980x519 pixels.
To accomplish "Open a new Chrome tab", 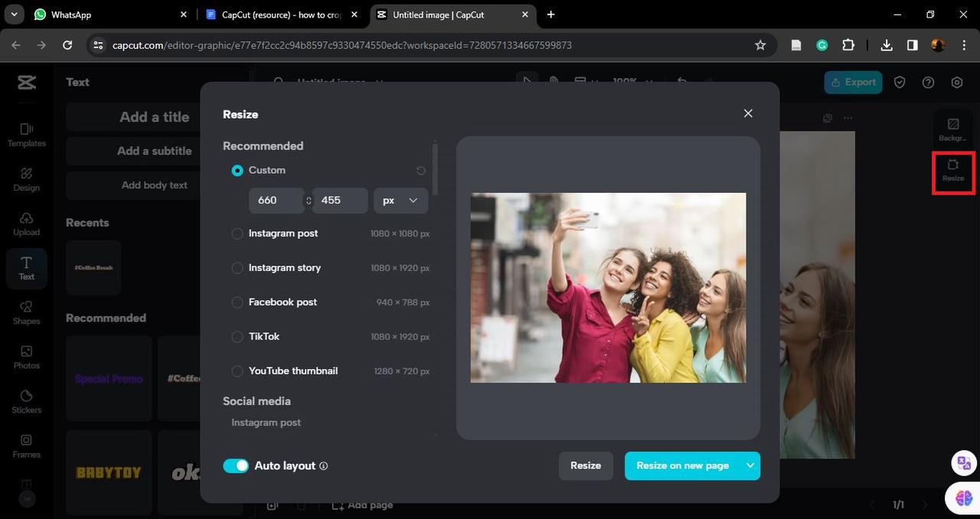I will click(550, 15).
